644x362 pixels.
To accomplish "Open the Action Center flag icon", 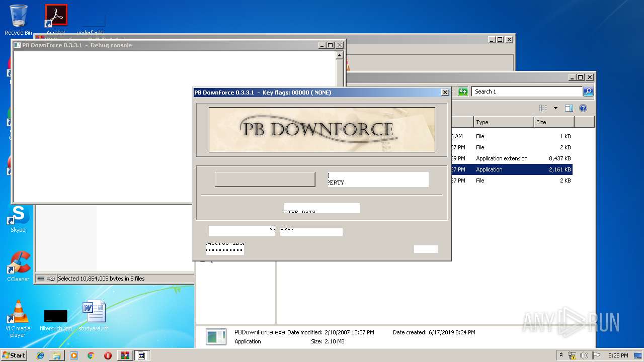I will (x=595, y=355).
